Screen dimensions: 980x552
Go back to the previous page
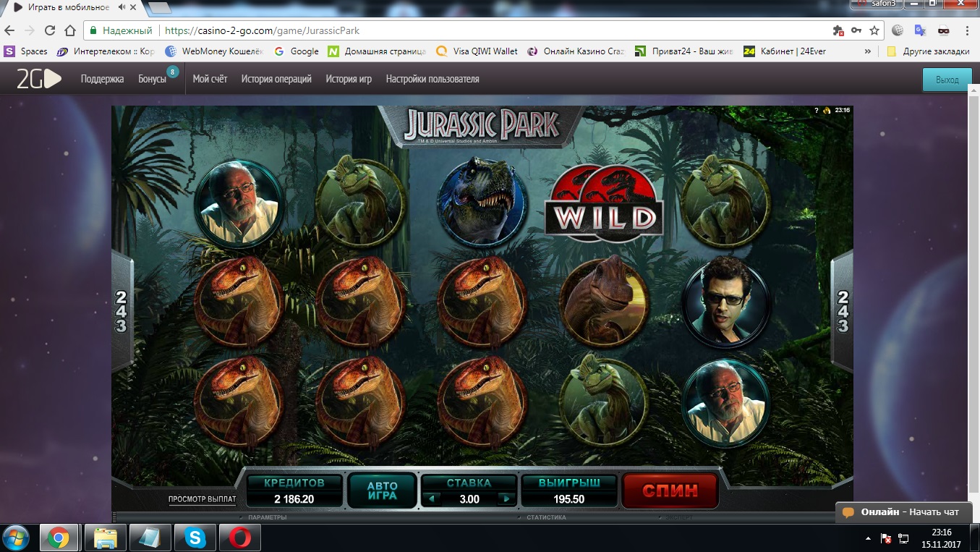(9, 30)
